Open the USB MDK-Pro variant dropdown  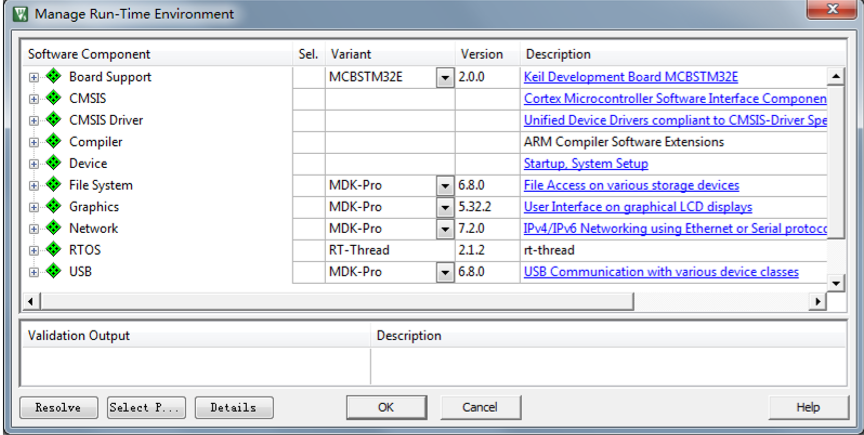(x=445, y=272)
